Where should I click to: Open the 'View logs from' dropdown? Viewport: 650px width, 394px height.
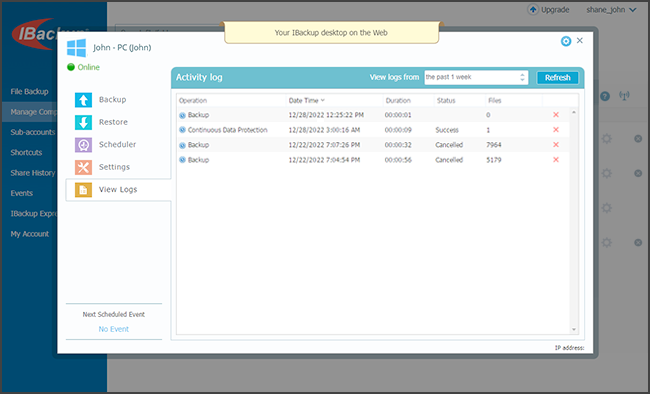coord(476,77)
